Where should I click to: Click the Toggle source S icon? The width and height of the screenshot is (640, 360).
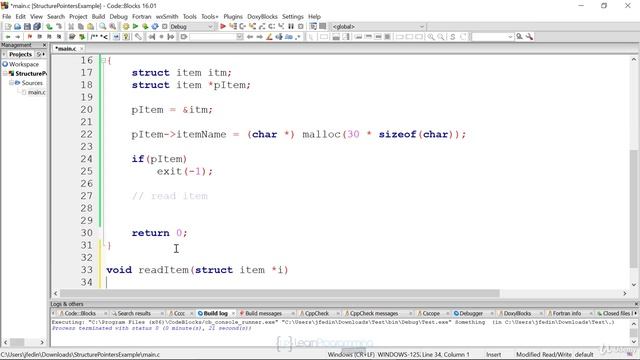pos(453,37)
